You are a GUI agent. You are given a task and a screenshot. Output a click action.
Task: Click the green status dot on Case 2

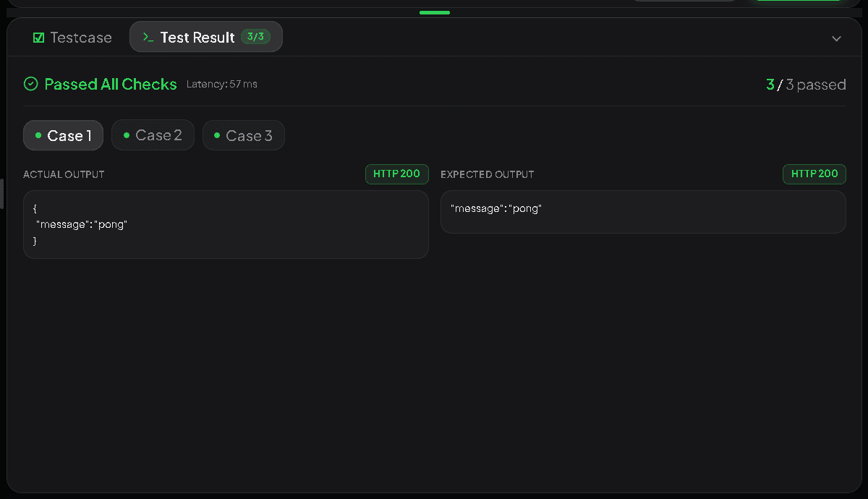click(127, 135)
